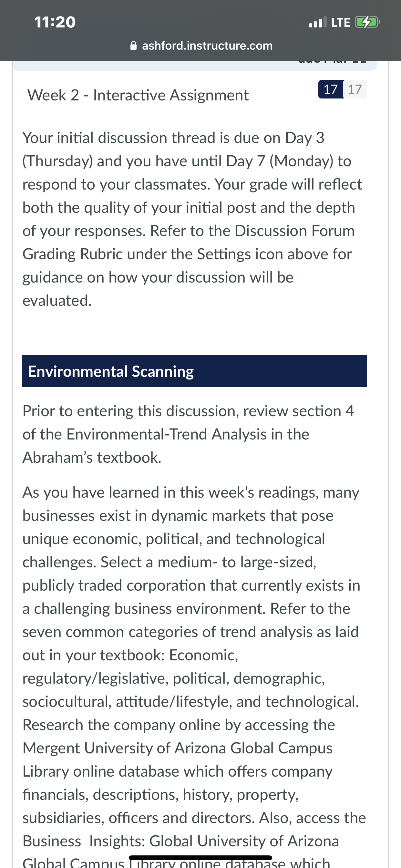
Task: Tap the LTE network indicator
Action: click(340, 23)
